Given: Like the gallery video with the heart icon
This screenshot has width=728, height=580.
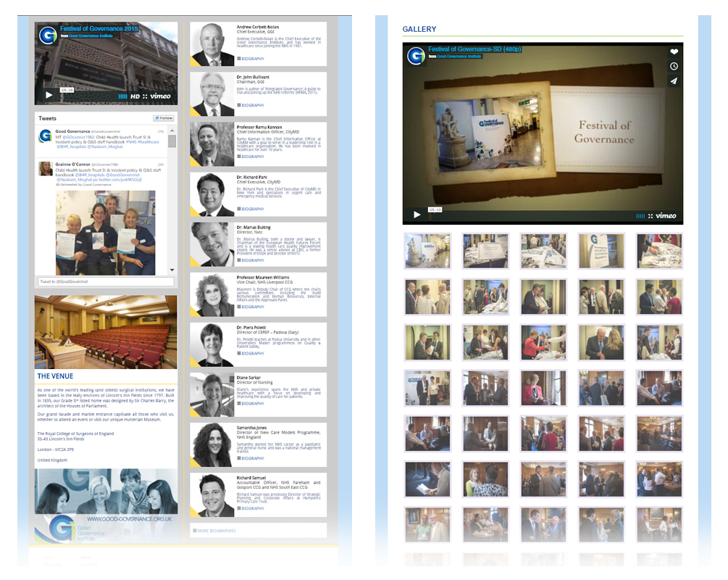Looking at the screenshot, I should [x=674, y=51].
